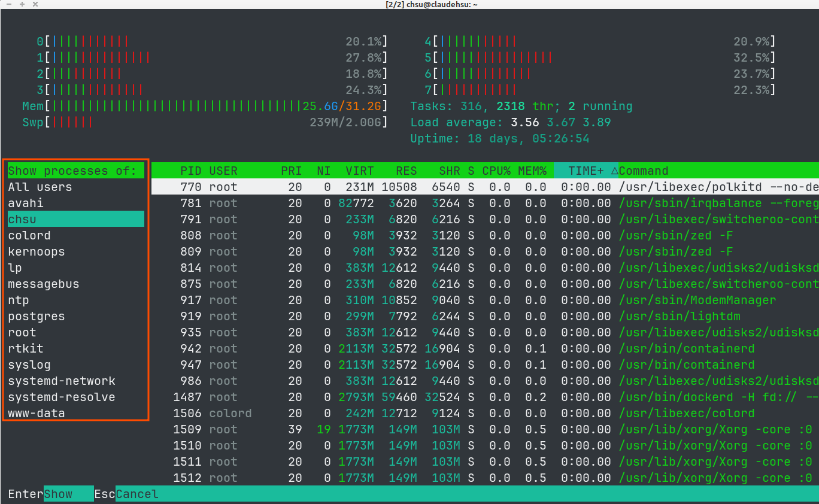Click the CPU 7 usage meter

pos(600,90)
